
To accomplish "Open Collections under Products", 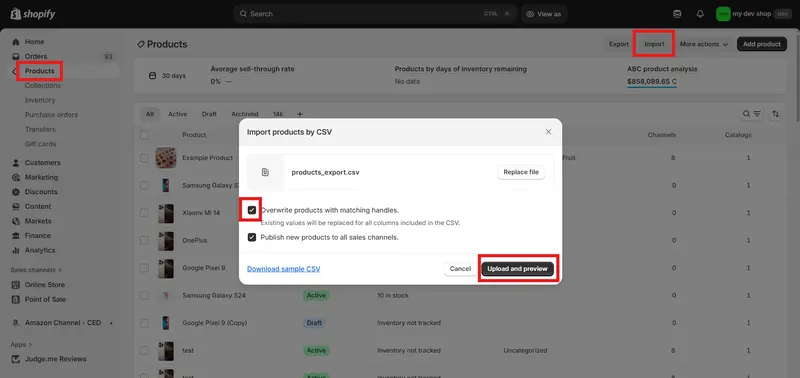I will pyautogui.click(x=43, y=86).
